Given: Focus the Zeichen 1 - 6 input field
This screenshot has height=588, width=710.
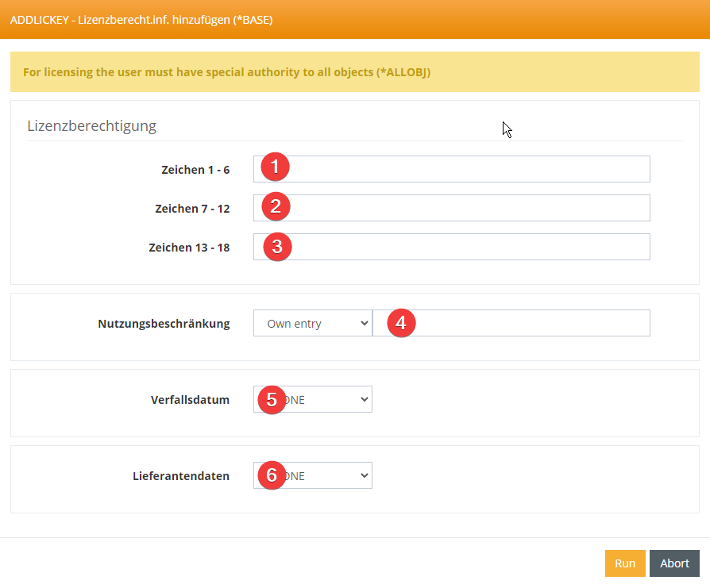Looking at the screenshot, I should pos(469,169).
